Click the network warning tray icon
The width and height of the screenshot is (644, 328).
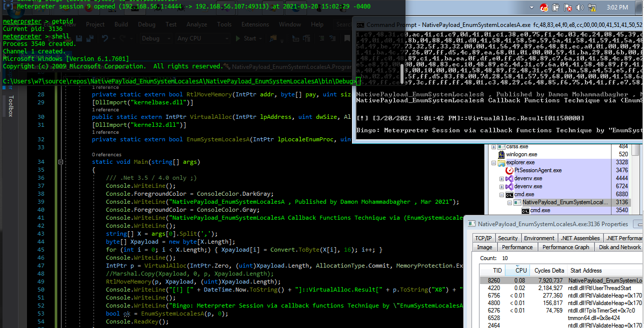[x=591, y=7]
